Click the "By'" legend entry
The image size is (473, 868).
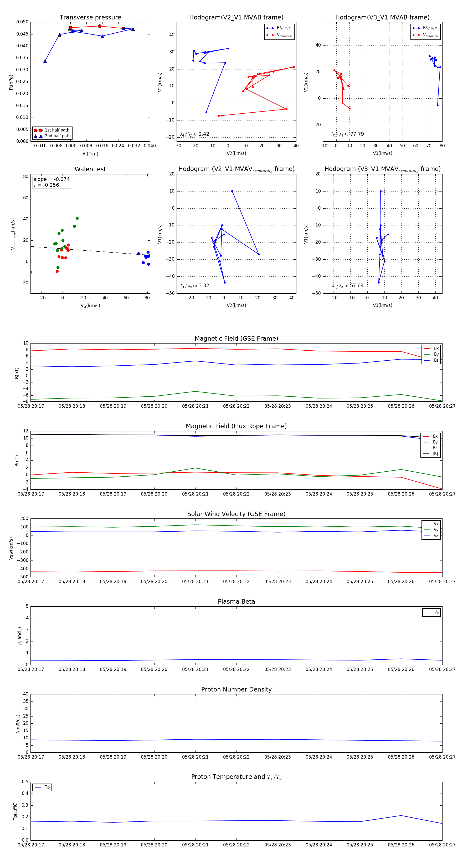tap(431, 442)
